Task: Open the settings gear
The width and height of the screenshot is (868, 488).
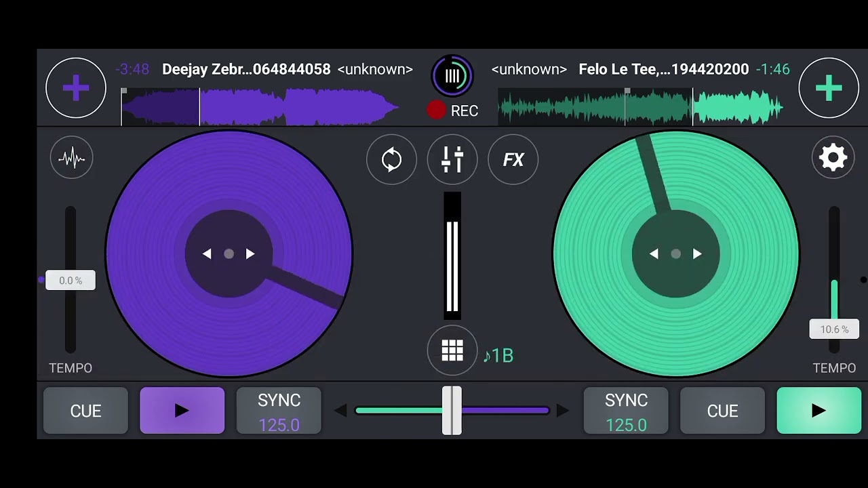Action: pyautogui.click(x=833, y=158)
